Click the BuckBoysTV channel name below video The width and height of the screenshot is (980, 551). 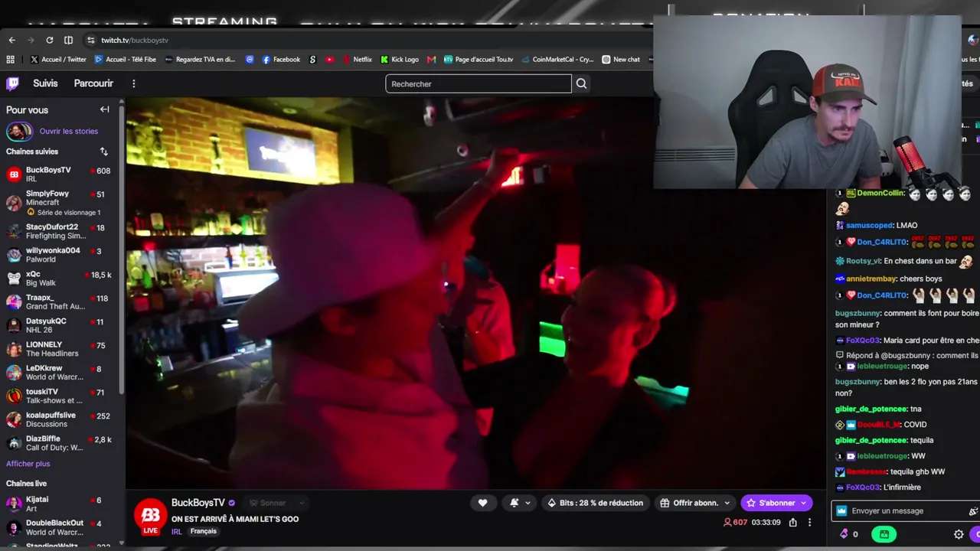(198, 503)
